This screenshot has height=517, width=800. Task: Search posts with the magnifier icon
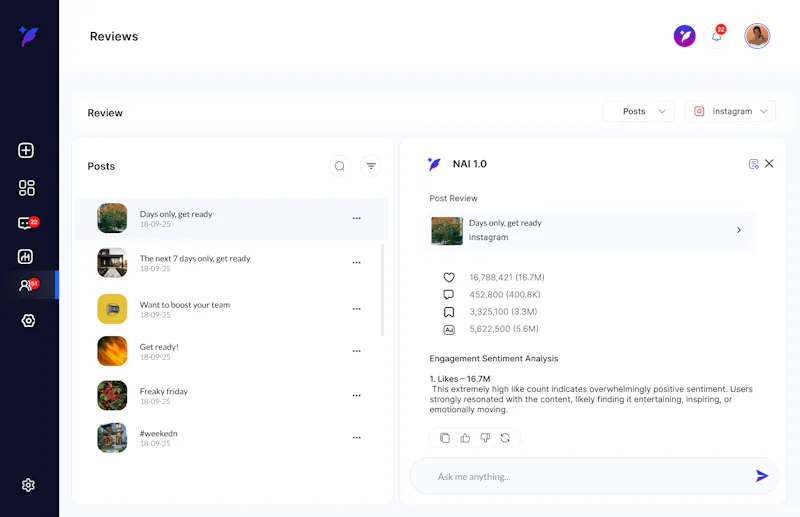[x=339, y=166]
